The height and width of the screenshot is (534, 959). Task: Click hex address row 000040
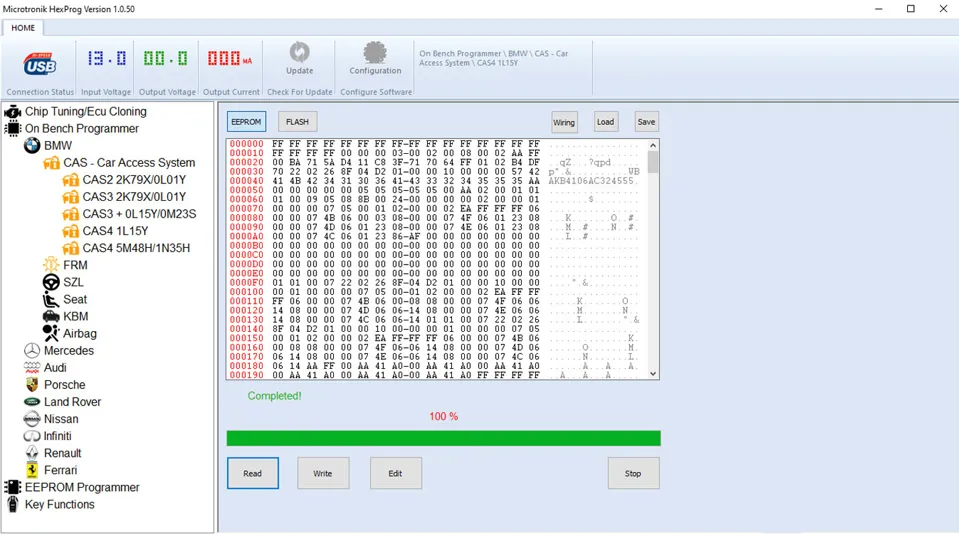pyautogui.click(x=246, y=181)
